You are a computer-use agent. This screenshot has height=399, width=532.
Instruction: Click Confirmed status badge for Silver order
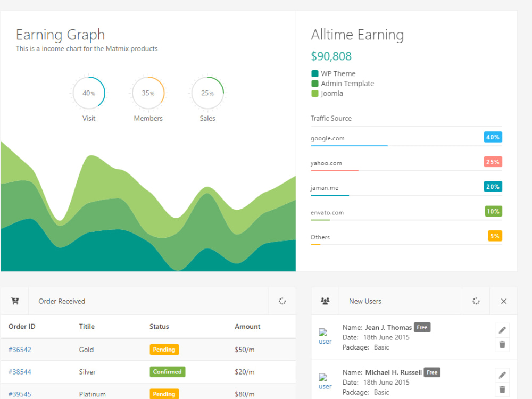pos(167,372)
